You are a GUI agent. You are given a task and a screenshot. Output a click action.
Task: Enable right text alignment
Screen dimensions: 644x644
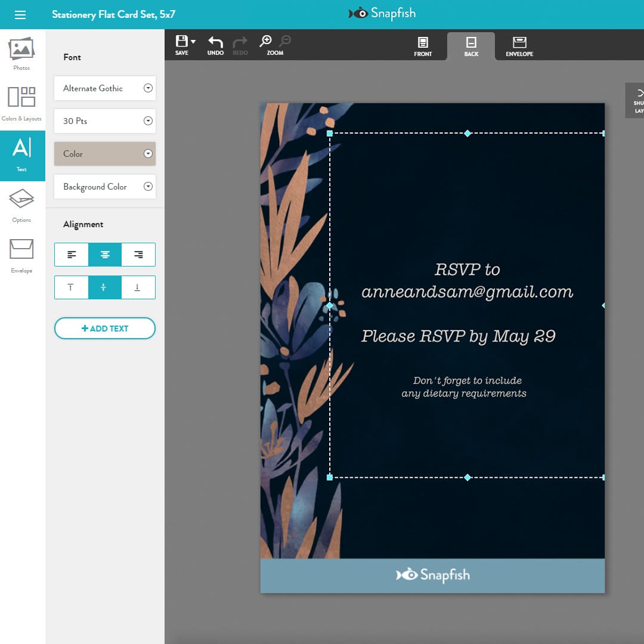coord(138,255)
